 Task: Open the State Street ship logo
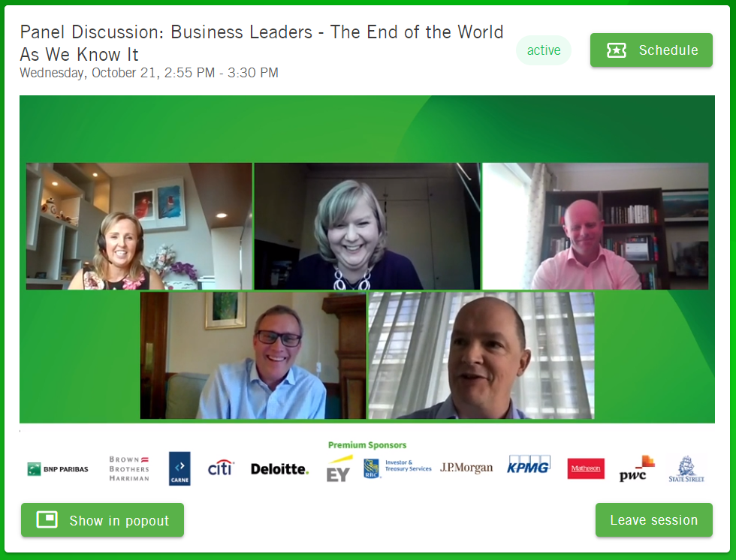[x=686, y=468]
